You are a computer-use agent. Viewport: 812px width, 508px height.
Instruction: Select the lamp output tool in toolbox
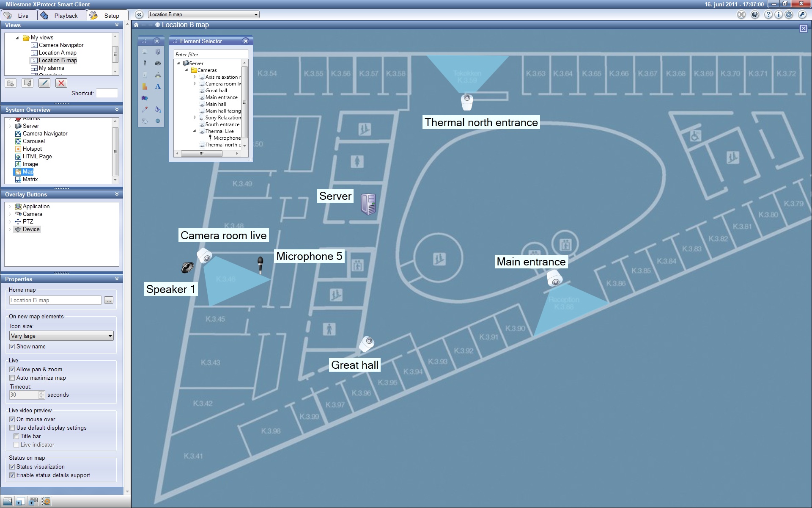click(x=158, y=75)
